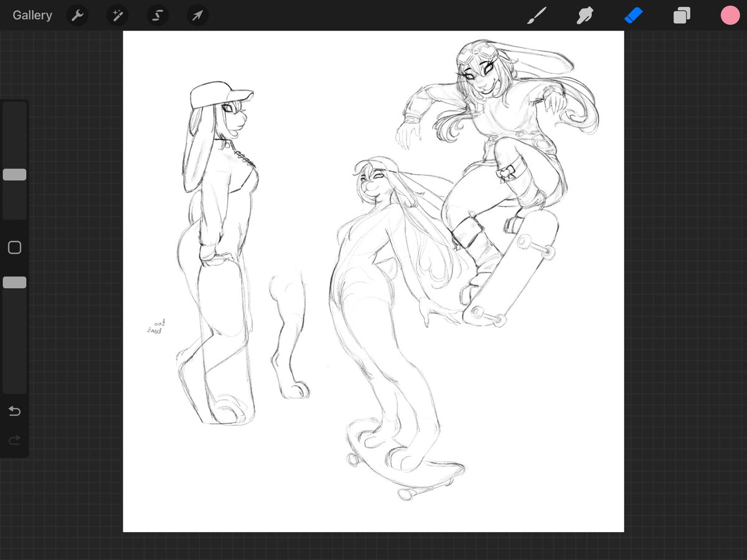
Task: Return to the Gallery
Action: [32, 16]
